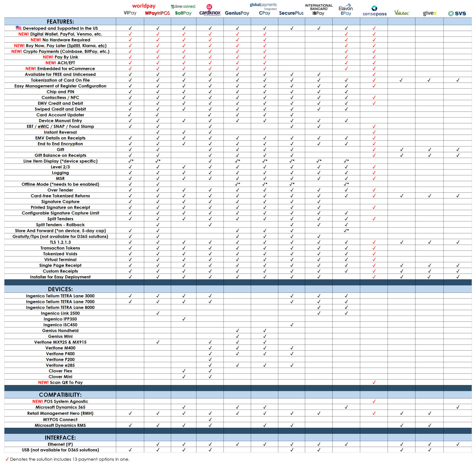Viewport: 476px width, 465px height.
Task: Click the 'TLS 1.2,1.3' row label
Action: pyautogui.click(x=60, y=242)
